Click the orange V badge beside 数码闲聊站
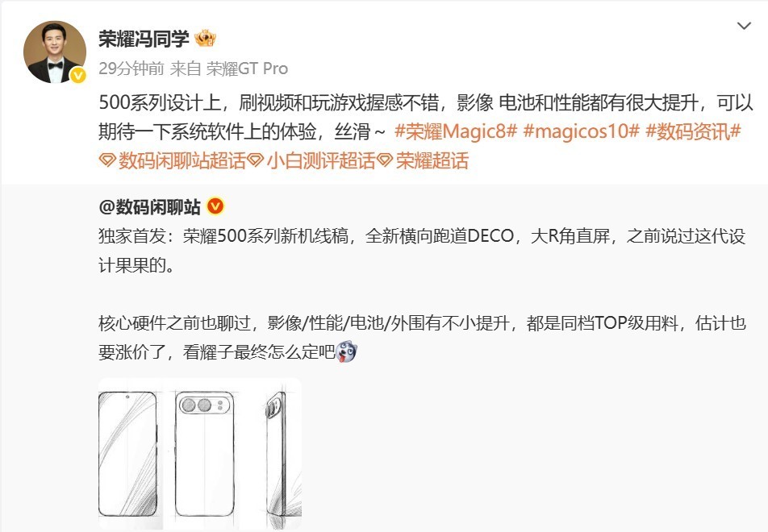 click(215, 206)
